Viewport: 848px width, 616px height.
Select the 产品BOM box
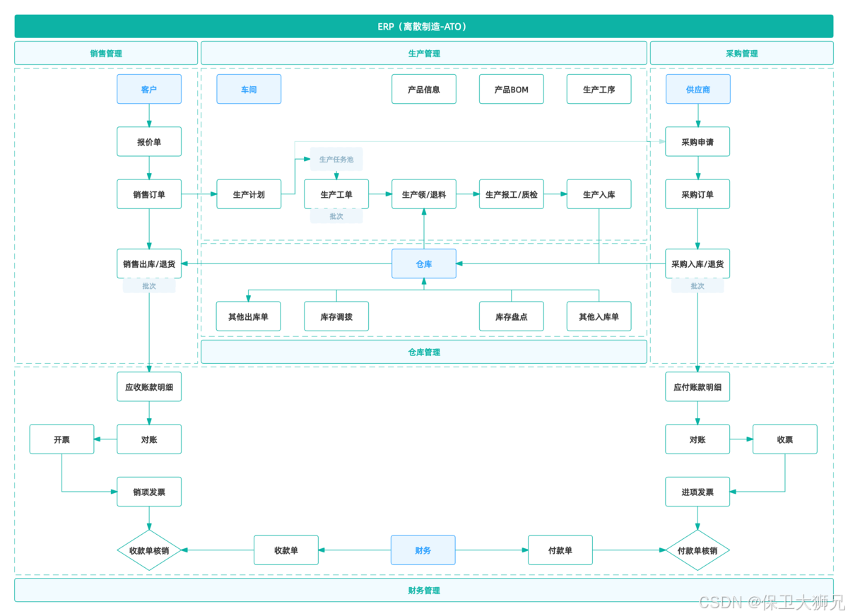tap(512, 90)
